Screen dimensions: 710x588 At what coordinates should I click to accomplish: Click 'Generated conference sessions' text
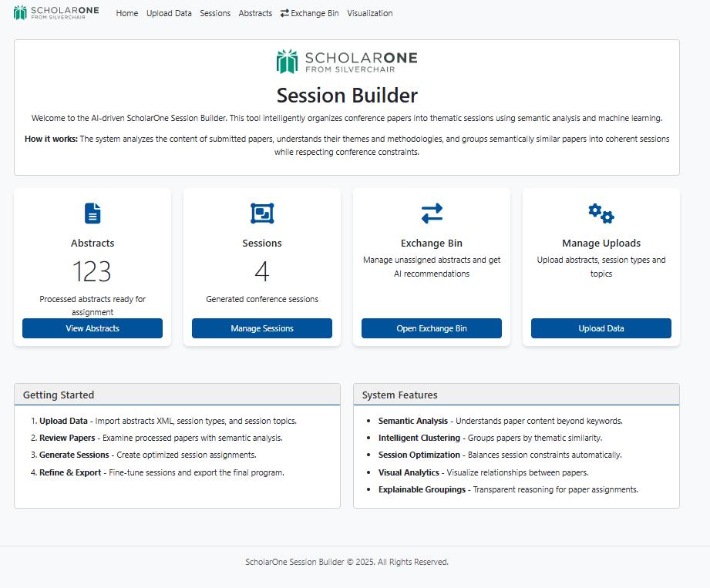[x=262, y=299]
